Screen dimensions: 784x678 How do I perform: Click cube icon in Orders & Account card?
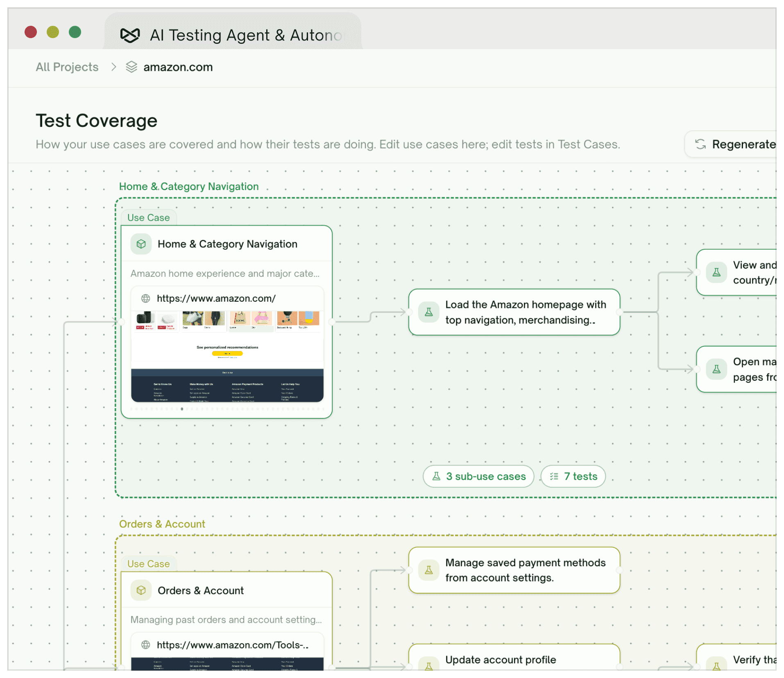[141, 590]
